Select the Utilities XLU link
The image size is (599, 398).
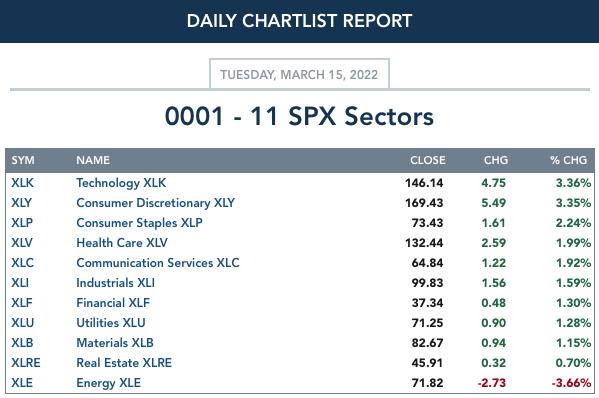pos(111,323)
